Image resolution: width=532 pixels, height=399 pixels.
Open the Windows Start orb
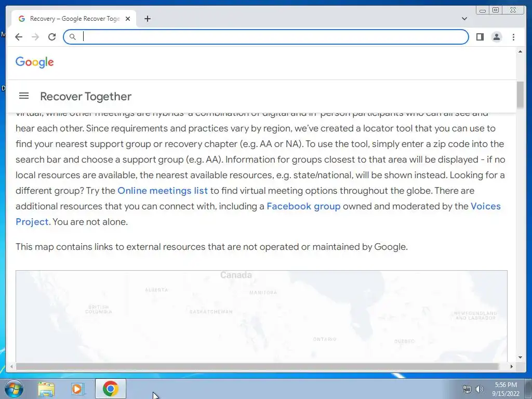(x=14, y=389)
